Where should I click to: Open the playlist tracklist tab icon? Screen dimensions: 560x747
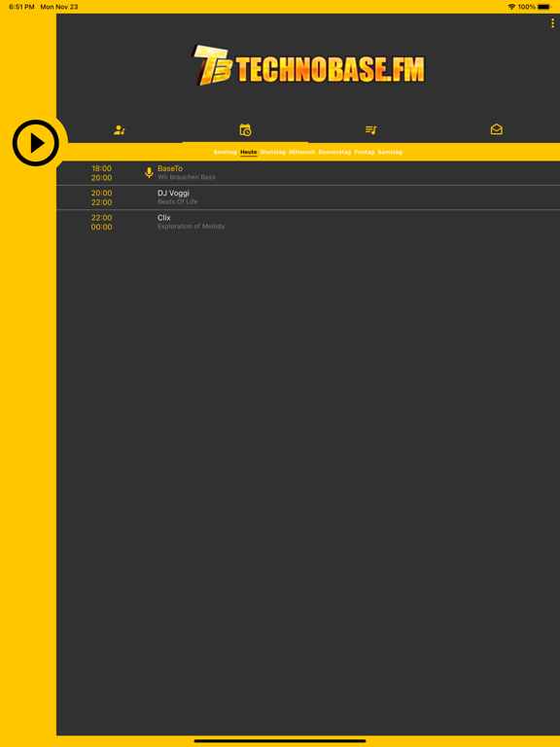click(371, 129)
